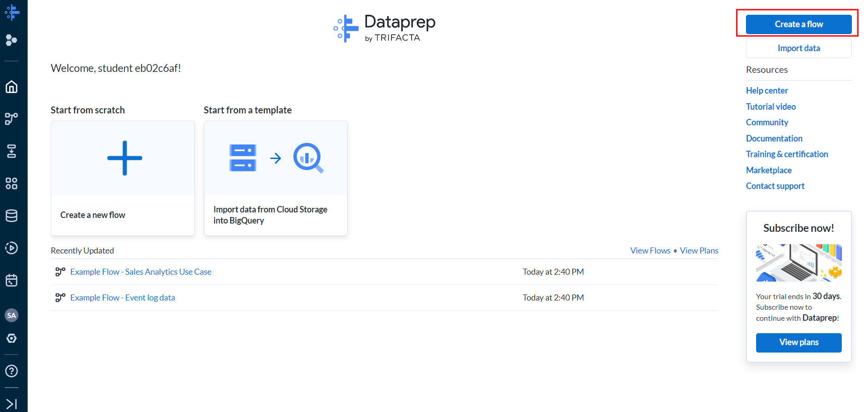Open Connections database icon in sidebar
The width and height of the screenshot is (868, 412).
click(x=12, y=216)
